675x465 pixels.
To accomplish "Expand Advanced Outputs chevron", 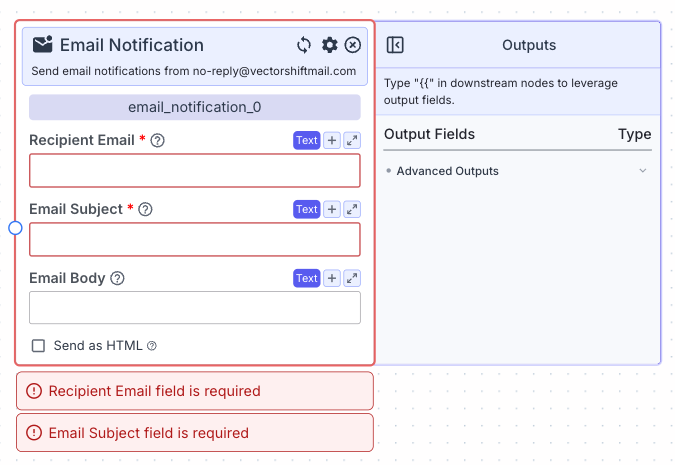I will (643, 171).
